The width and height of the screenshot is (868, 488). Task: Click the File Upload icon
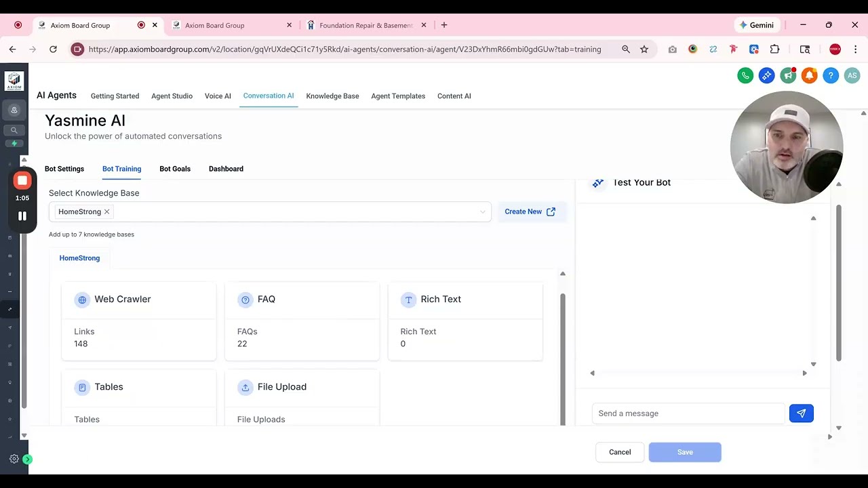click(245, 387)
